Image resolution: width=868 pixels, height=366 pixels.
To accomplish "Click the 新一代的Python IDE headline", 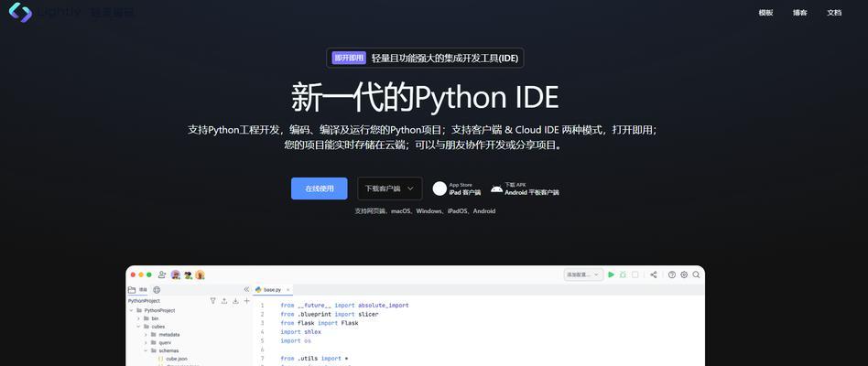I will [425, 97].
